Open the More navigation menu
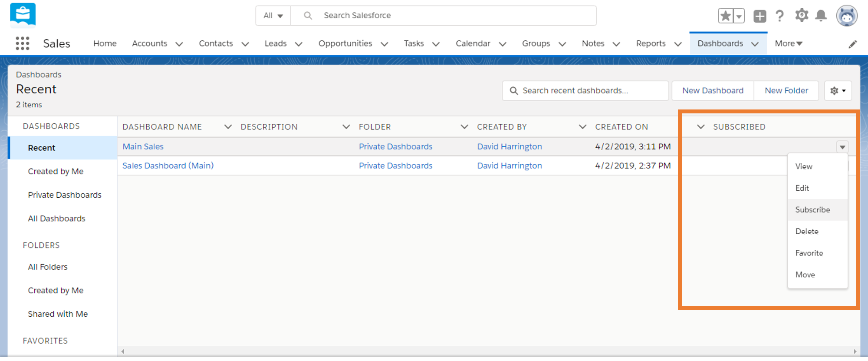This screenshot has height=361, width=868. click(x=789, y=43)
